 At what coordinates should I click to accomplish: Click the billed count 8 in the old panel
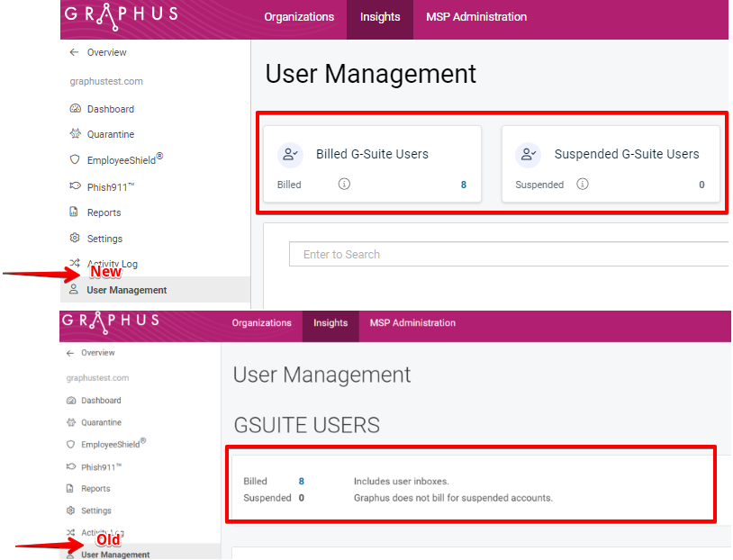point(302,481)
